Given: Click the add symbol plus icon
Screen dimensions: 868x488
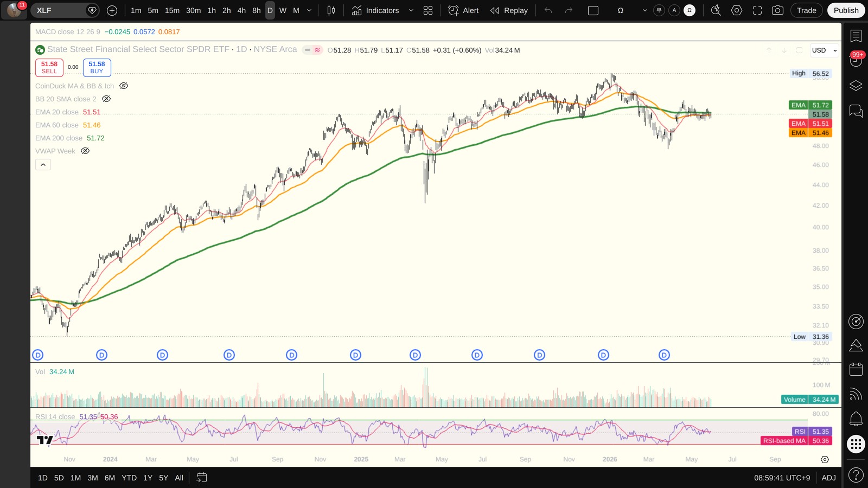Looking at the screenshot, I should click(112, 10).
